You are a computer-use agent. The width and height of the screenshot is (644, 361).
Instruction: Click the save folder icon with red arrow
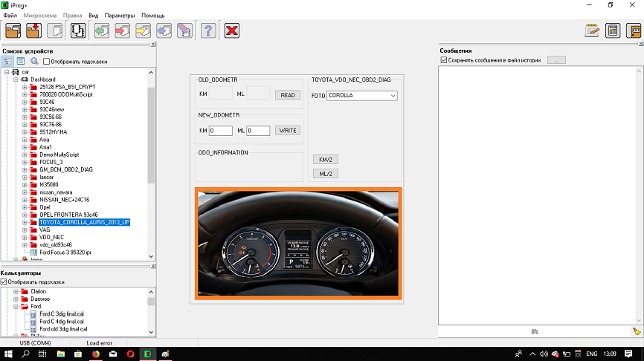[33, 30]
